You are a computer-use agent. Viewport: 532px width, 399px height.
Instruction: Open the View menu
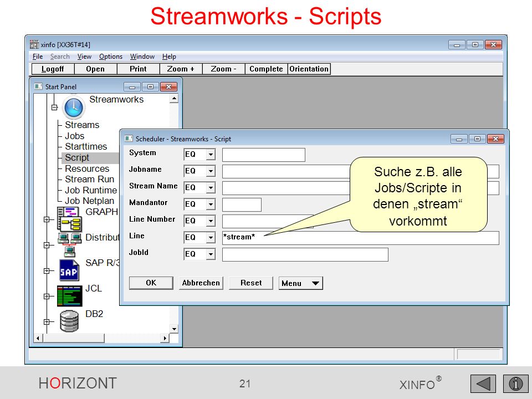pos(84,57)
